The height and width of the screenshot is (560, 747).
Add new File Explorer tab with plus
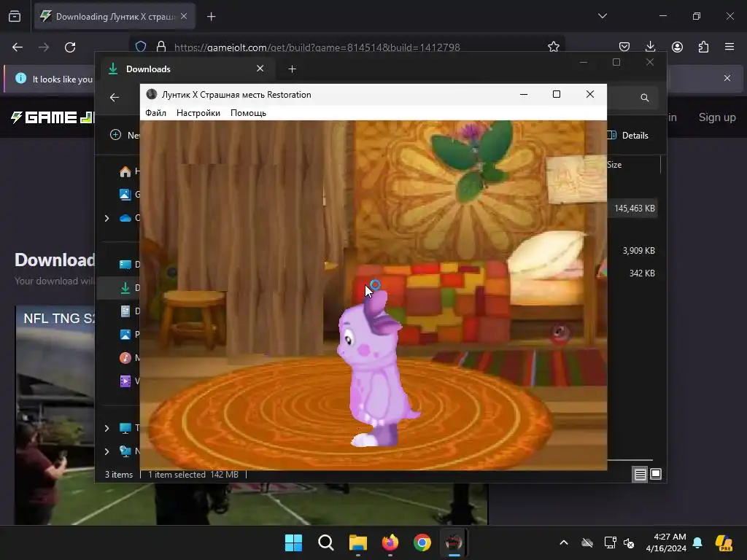pos(292,69)
